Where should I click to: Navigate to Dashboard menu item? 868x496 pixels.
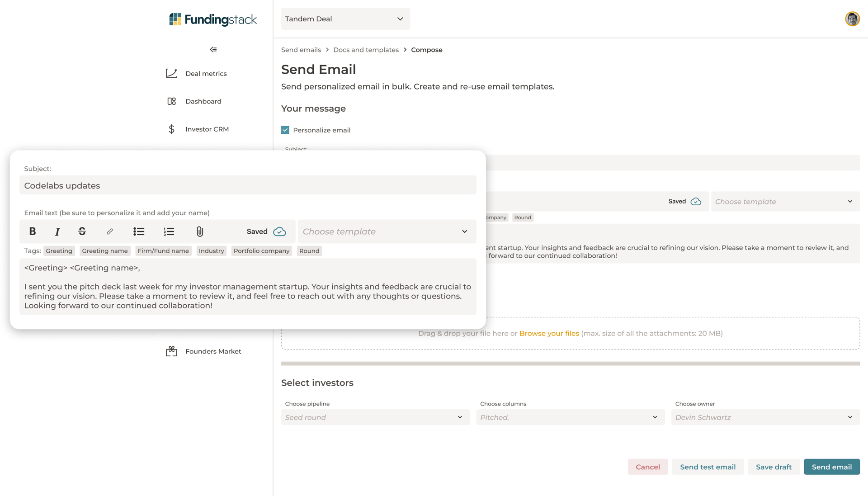click(x=203, y=101)
